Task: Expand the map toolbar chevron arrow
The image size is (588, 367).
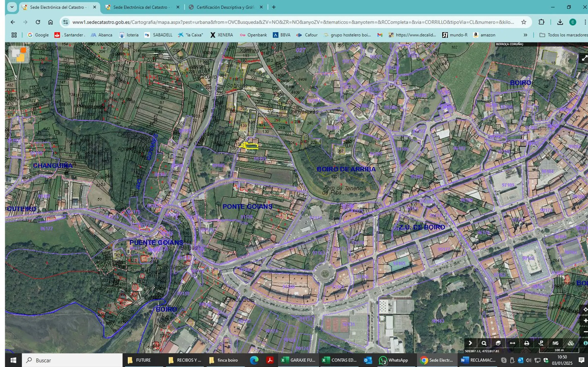Action: tap(470, 343)
